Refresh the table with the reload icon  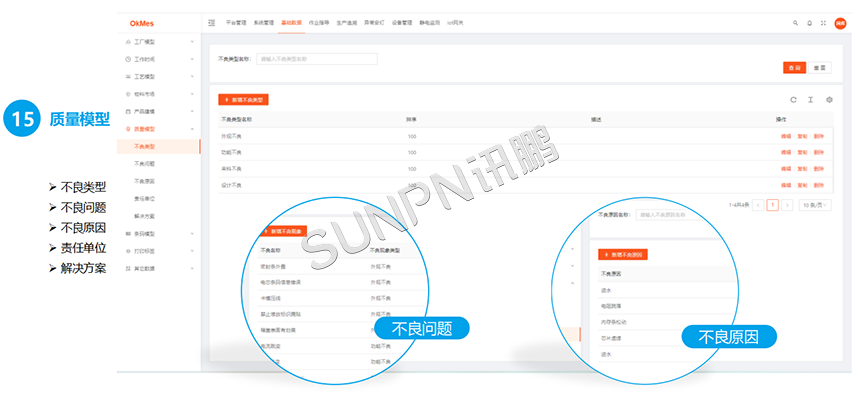tap(793, 100)
